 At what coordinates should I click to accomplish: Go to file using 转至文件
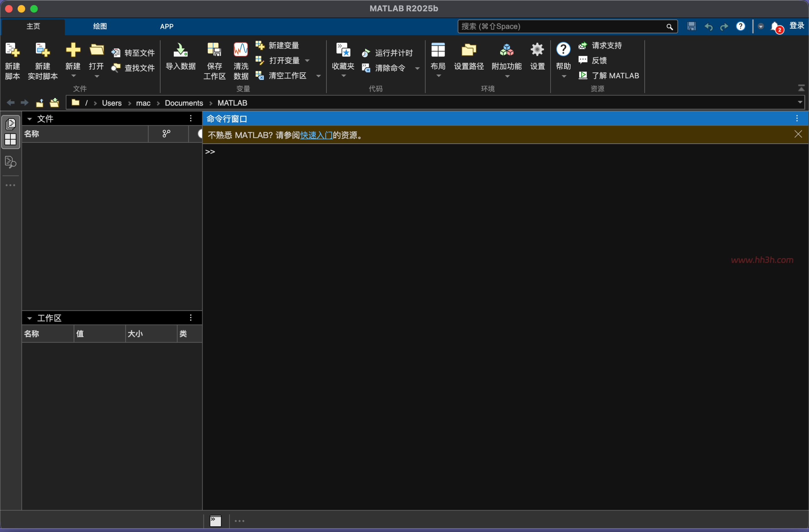click(x=133, y=53)
